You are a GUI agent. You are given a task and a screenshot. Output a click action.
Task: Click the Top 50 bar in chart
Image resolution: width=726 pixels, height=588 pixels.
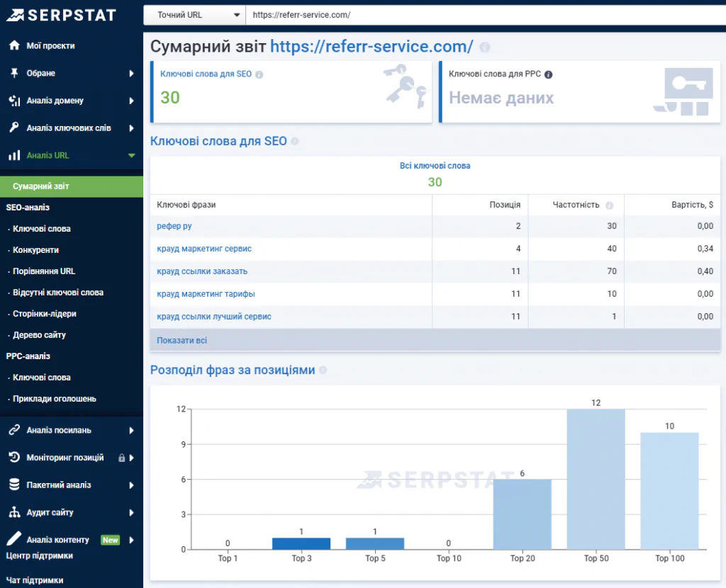[x=596, y=480]
